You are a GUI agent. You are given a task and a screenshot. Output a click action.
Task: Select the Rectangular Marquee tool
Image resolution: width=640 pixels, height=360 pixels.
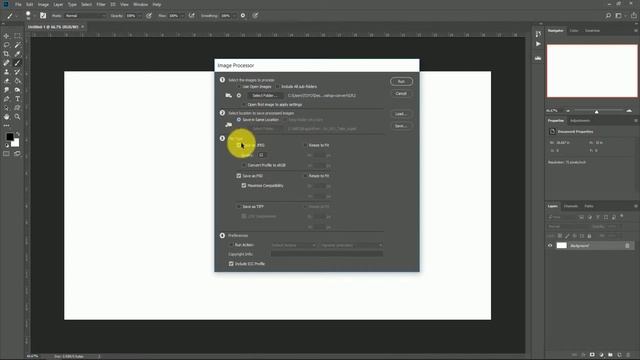(18, 36)
